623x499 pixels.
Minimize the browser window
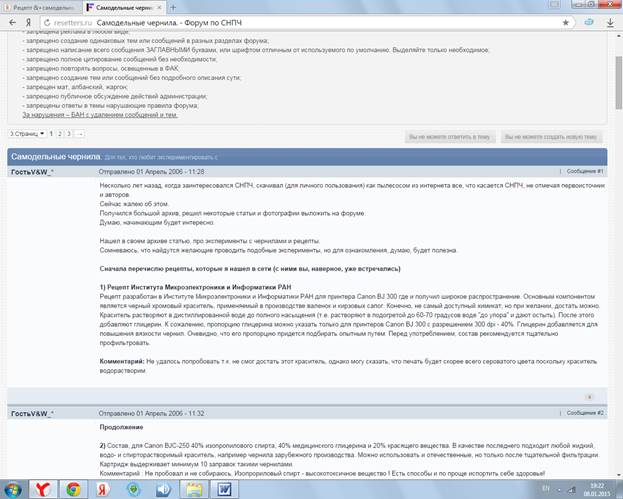point(578,4)
